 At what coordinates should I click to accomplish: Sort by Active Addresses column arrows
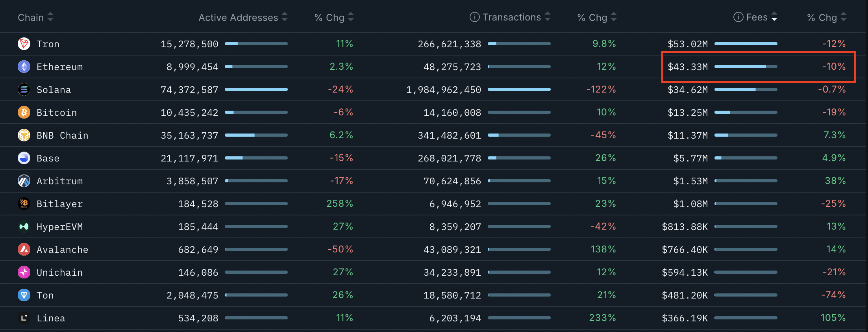[x=285, y=17]
